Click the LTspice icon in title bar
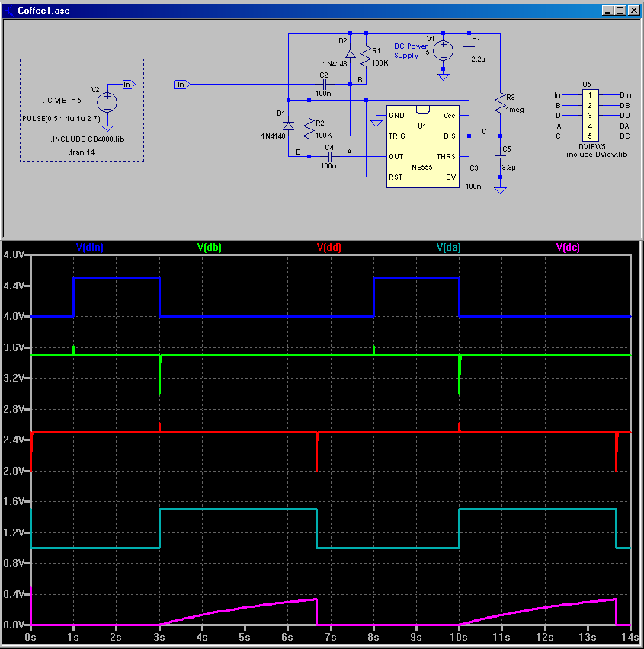 click(x=9, y=11)
